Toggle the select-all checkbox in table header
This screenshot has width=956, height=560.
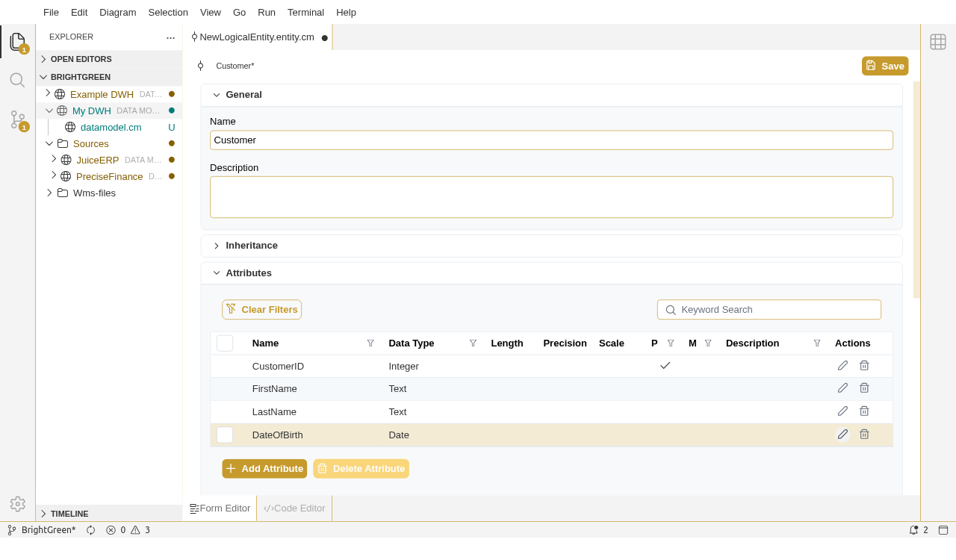point(225,343)
